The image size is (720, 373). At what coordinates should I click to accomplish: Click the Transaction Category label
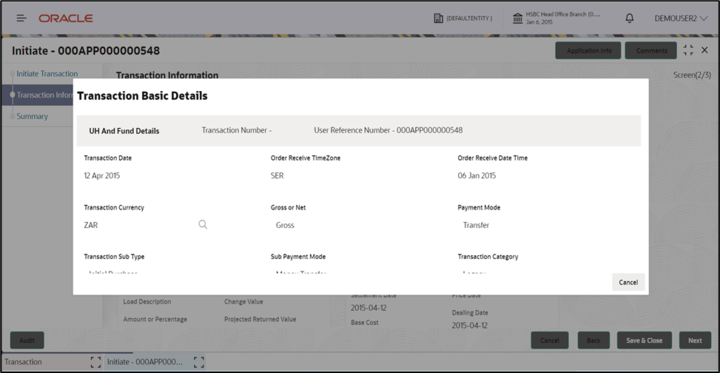pos(488,256)
